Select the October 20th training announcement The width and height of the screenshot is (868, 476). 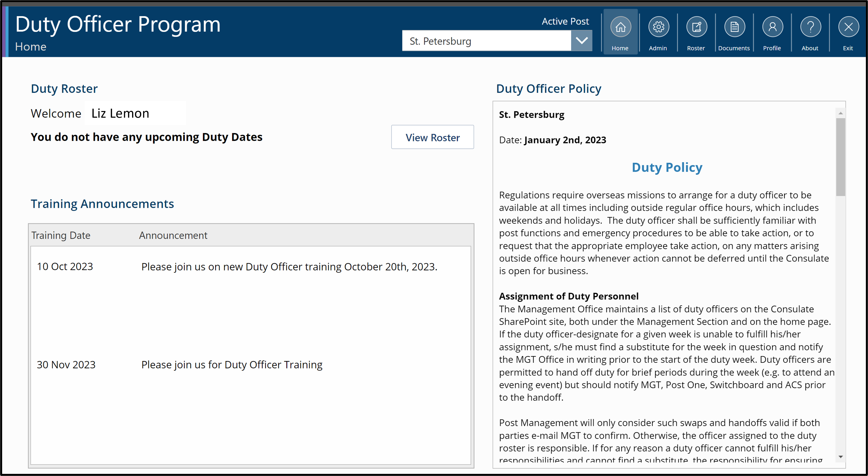[289, 267]
